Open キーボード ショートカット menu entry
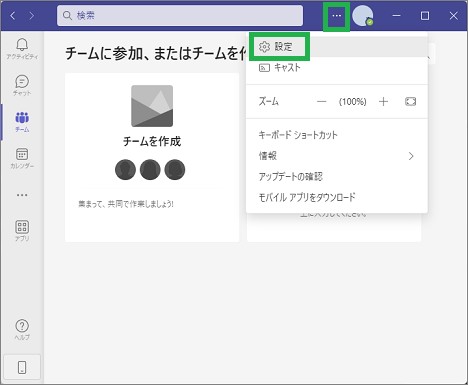 tap(337, 135)
